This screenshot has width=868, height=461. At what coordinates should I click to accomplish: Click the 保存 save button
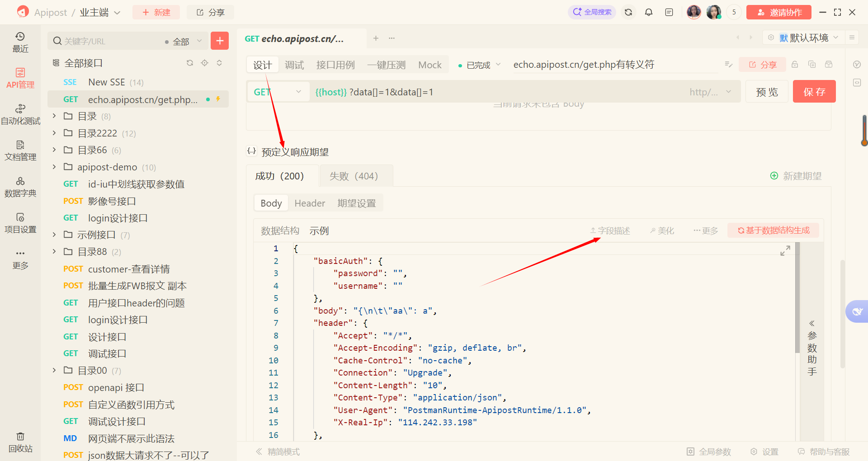pos(814,92)
